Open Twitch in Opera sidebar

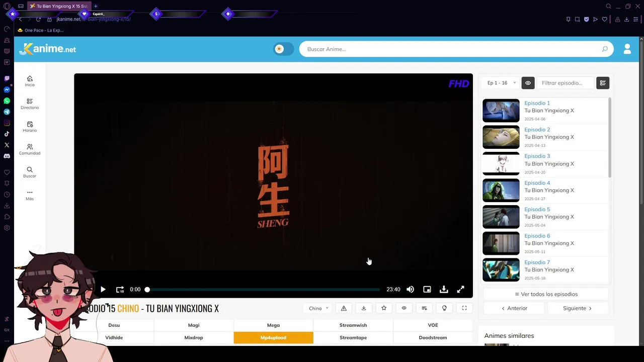click(x=7, y=78)
